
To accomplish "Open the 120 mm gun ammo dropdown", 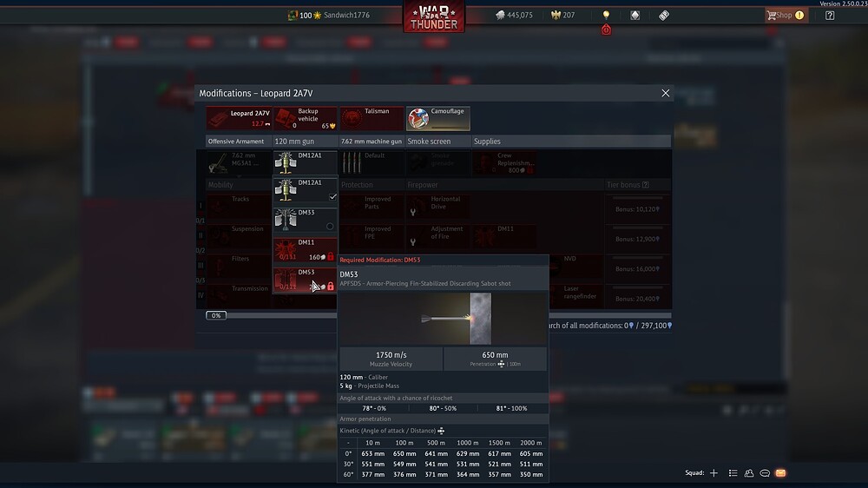I will pos(305,163).
